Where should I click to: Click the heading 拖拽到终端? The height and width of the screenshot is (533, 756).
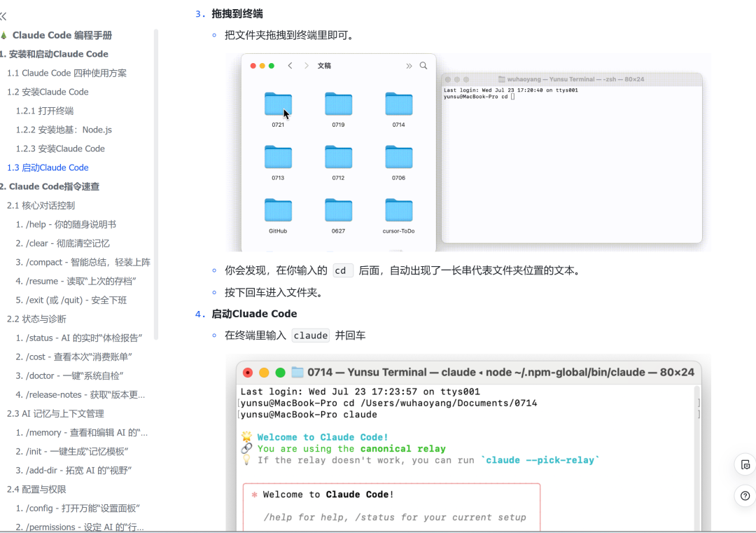pyautogui.click(x=237, y=14)
